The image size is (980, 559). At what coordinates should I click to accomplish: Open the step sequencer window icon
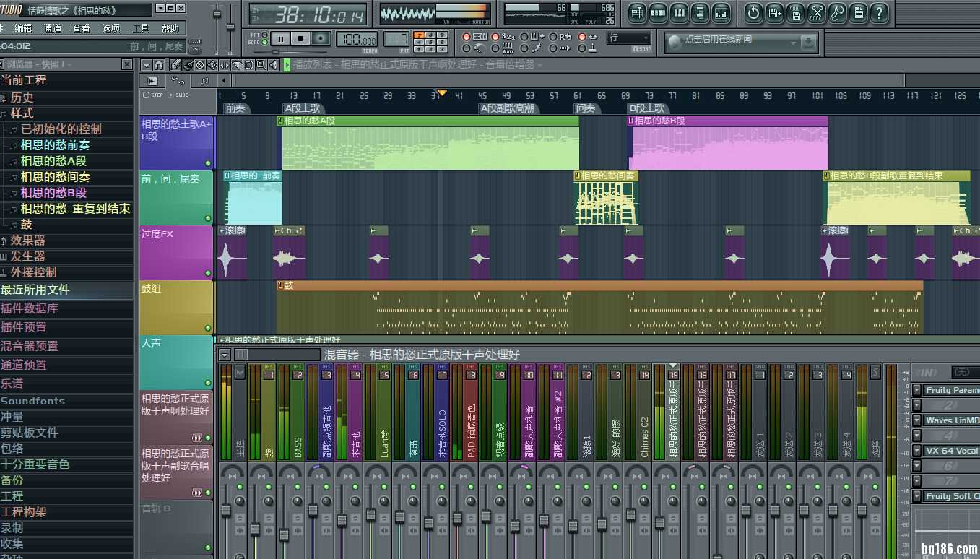pyautogui.click(x=658, y=12)
